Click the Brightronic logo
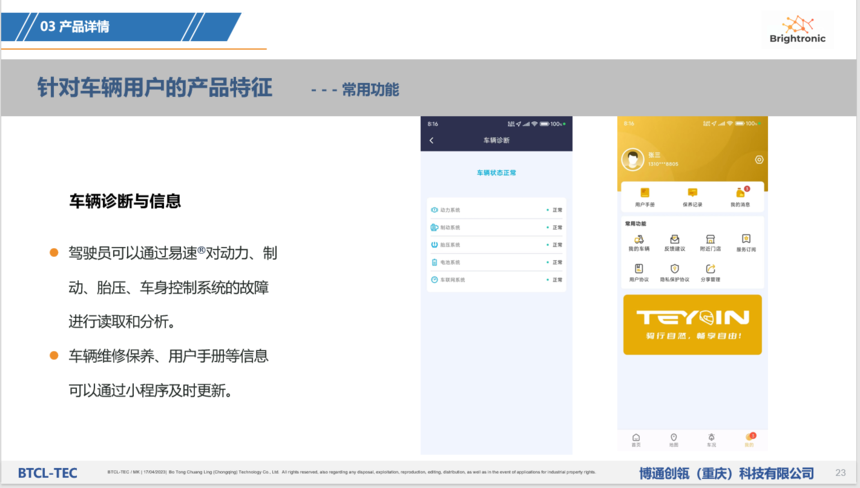860x488 pixels. click(797, 30)
